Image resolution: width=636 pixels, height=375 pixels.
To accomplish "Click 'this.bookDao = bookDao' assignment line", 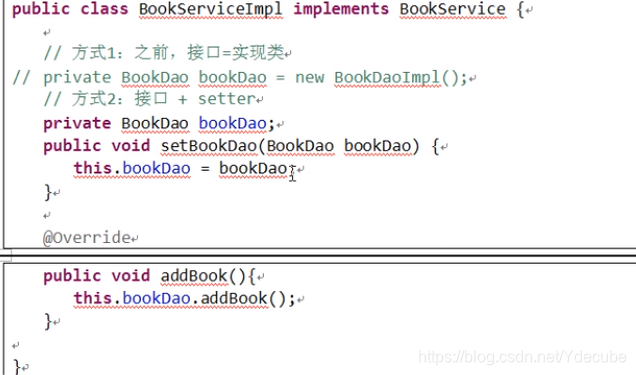I will [x=183, y=168].
